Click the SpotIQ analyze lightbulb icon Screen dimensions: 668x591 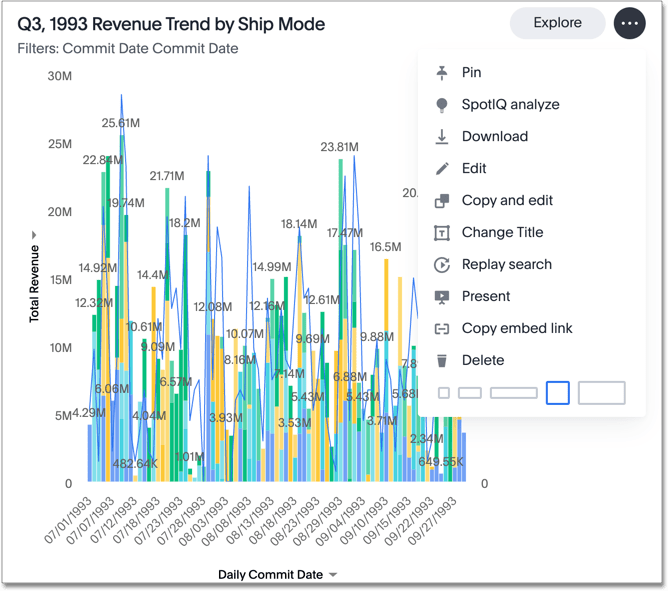(442, 105)
